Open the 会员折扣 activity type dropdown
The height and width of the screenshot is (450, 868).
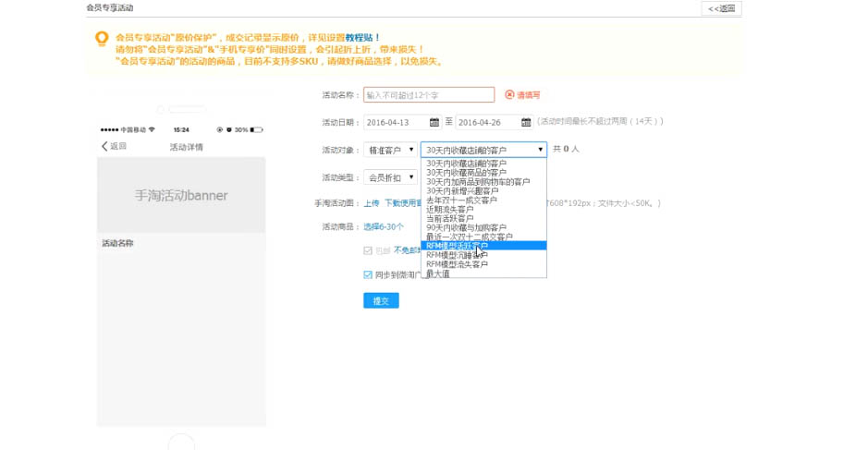(390, 177)
